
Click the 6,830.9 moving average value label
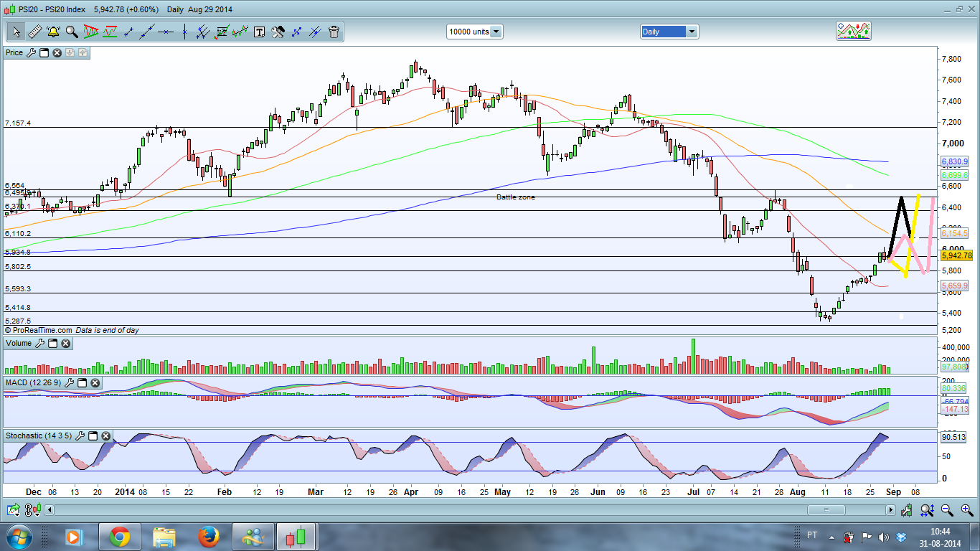click(x=955, y=162)
